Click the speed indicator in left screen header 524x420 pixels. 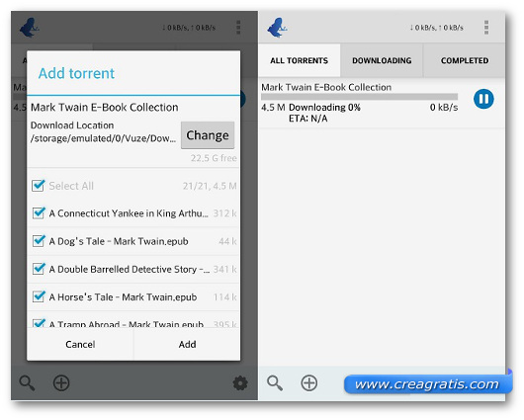189,28
